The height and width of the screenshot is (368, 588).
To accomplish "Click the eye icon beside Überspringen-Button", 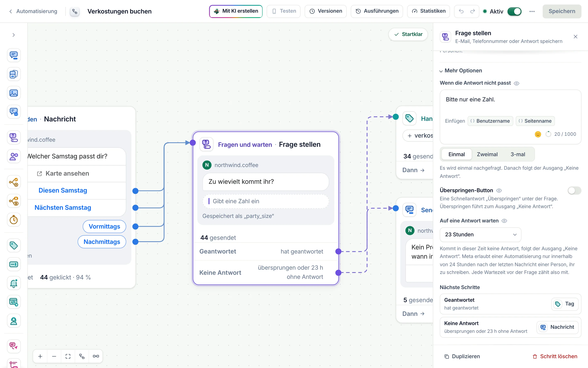I will 499,191.
